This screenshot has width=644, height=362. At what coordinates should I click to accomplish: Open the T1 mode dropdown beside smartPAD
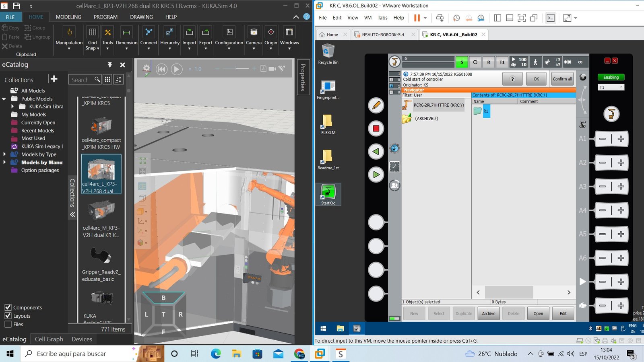pos(611,87)
